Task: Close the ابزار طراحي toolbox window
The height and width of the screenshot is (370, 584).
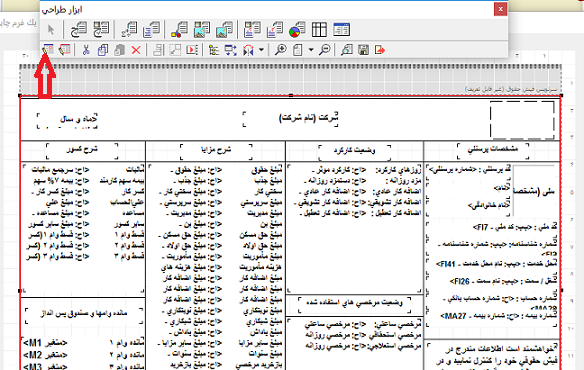Action: (500, 9)
